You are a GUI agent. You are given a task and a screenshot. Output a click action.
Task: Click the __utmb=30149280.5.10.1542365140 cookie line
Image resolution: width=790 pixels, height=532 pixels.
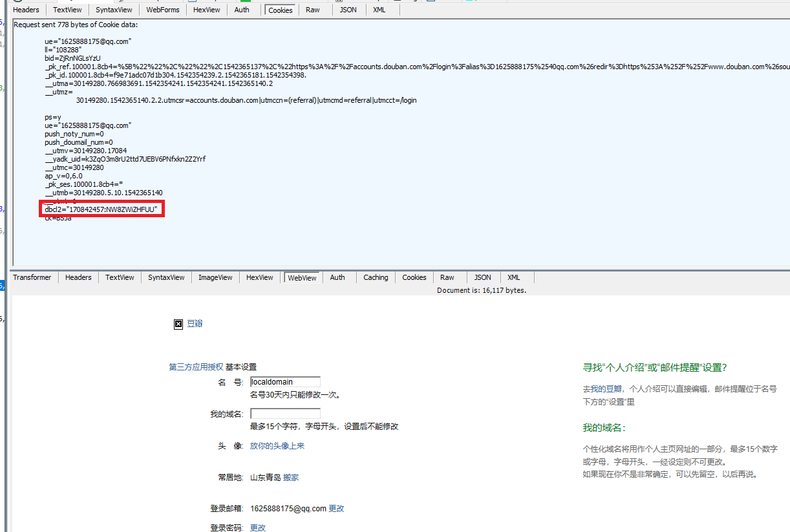(103, 193)
